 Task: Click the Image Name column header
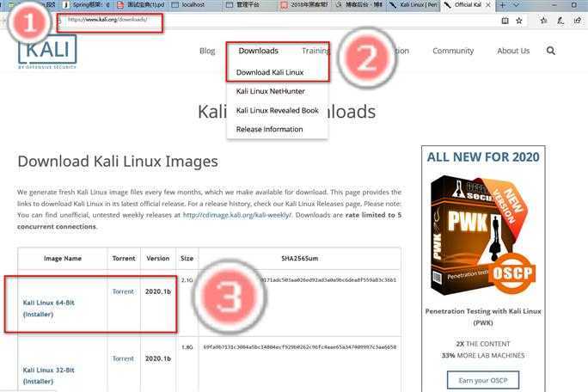point(62,259)
